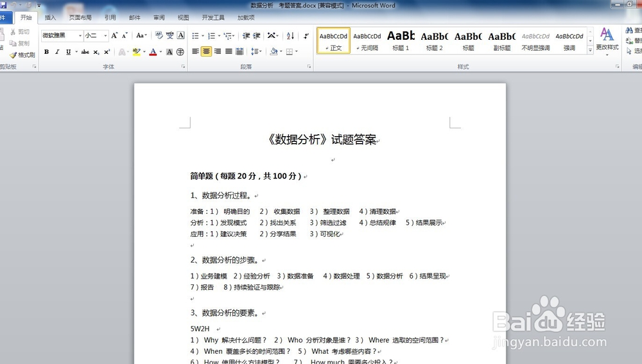The image size is (642, 364).
Task: Toggle center alignment
Action: click(206, 51)
